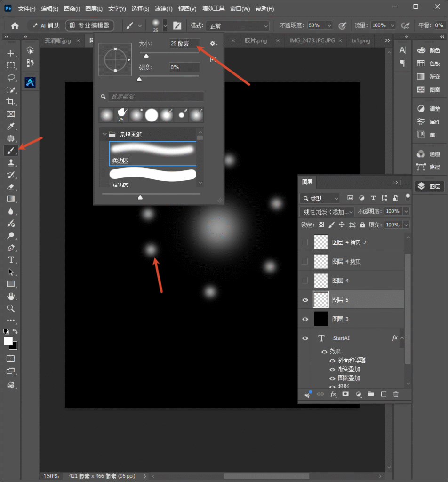
Task: Hide layer 图层 5
Action: coord(305,300)
